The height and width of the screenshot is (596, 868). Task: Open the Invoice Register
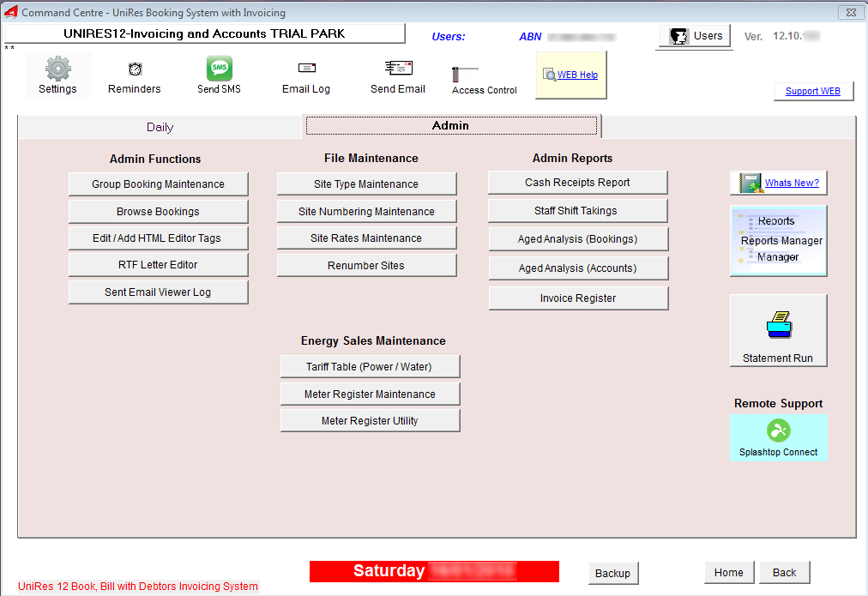point(578,298)
